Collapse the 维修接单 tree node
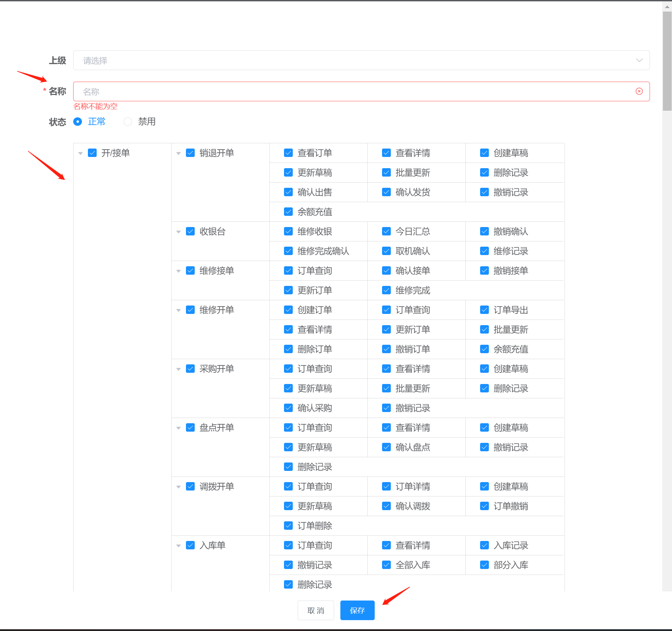The image size is (672, 631). [179, 271]
